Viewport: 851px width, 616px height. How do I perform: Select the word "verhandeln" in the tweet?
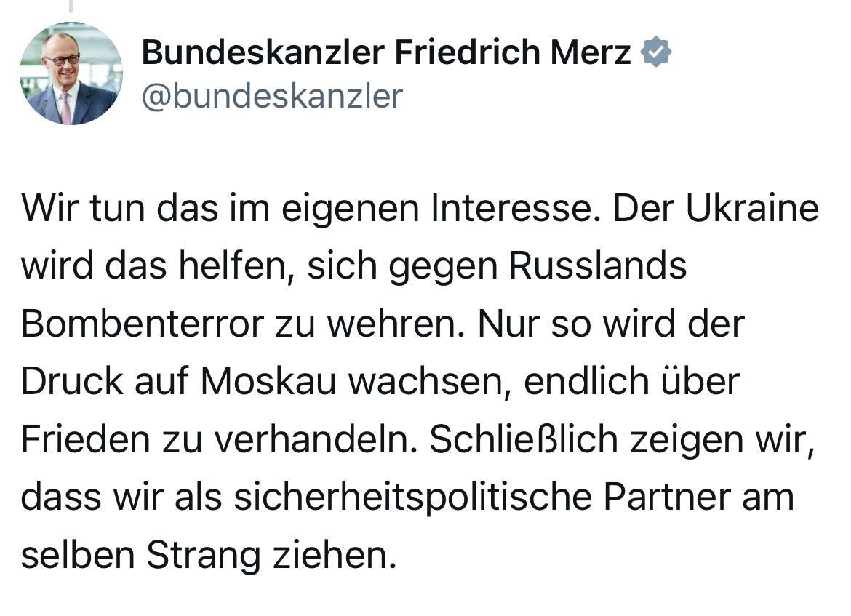click(x=315, y=439)
